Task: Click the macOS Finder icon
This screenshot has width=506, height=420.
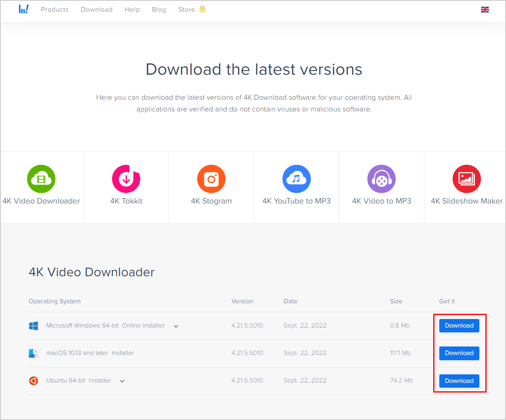Action: [34, 353]
